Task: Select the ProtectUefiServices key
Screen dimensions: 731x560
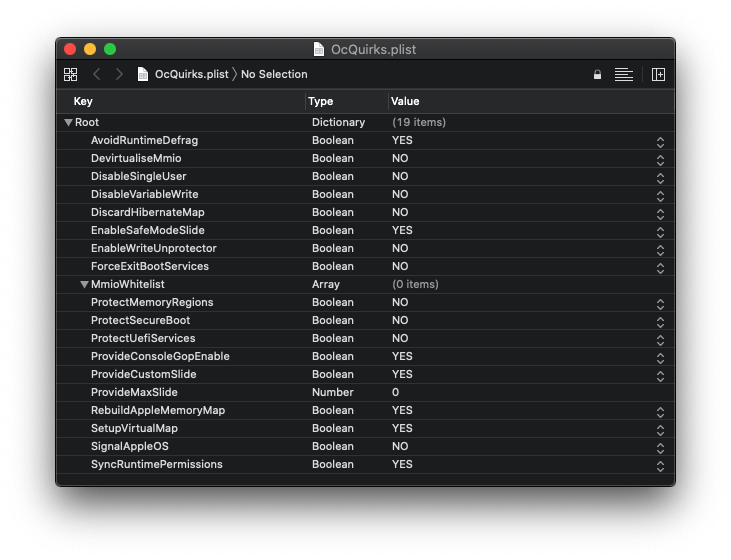Action: pos(143,338)
